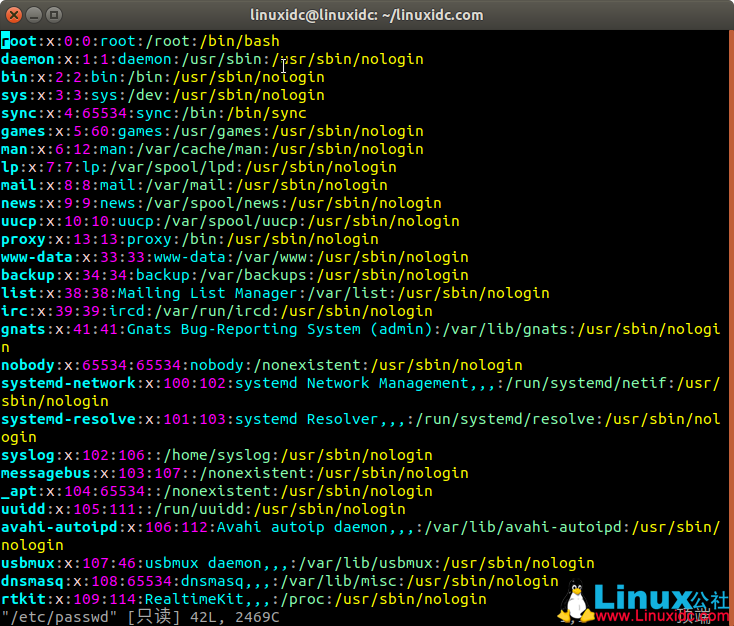Click /var/spool/lpd in the lp line

171,168
